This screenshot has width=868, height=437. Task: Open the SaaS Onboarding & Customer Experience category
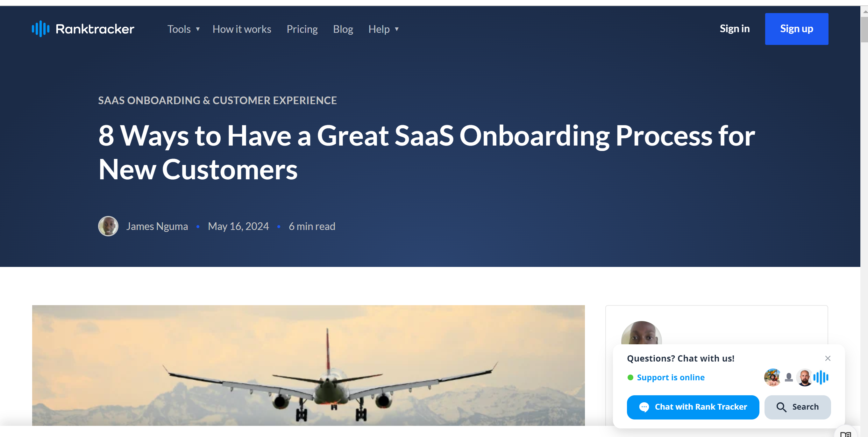[x=217, y=100]
